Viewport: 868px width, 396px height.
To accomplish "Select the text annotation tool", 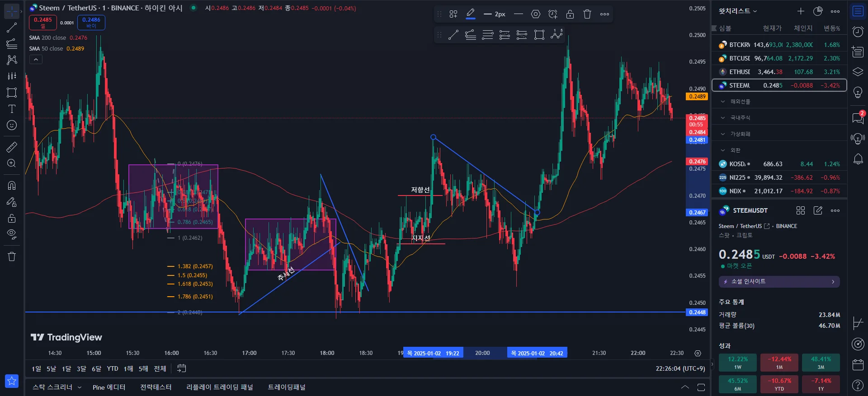I will tap(12, 109).
